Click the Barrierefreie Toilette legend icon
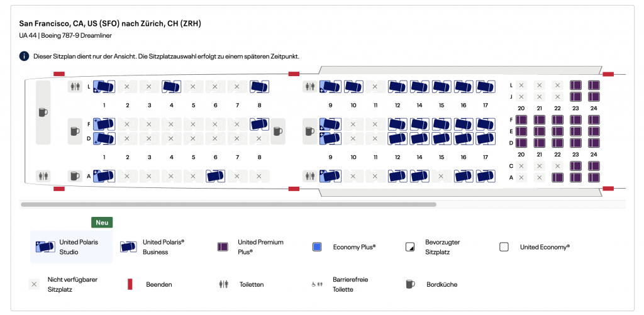644x315 pixels. click(x=317, y=285)
